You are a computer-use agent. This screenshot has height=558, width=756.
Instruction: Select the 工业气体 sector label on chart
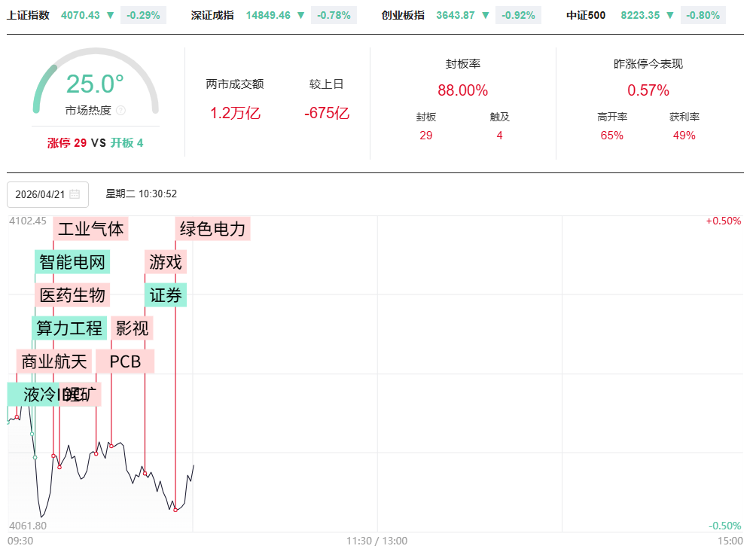click(x=90, y=228)
